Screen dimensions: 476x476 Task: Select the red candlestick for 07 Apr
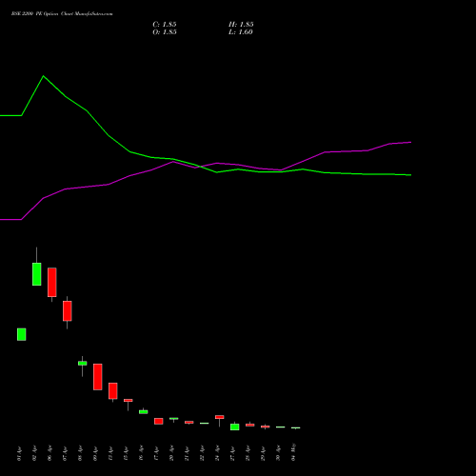pyautogui.click(x=68, y=311)
